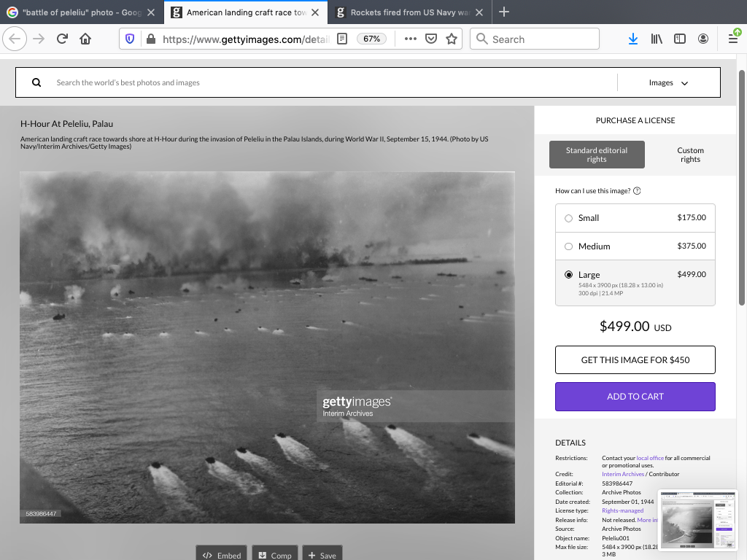The height and width of the screenshot is (560, 747).
Task: Reload the page with the refresh icon
Action: click(62, 39)
